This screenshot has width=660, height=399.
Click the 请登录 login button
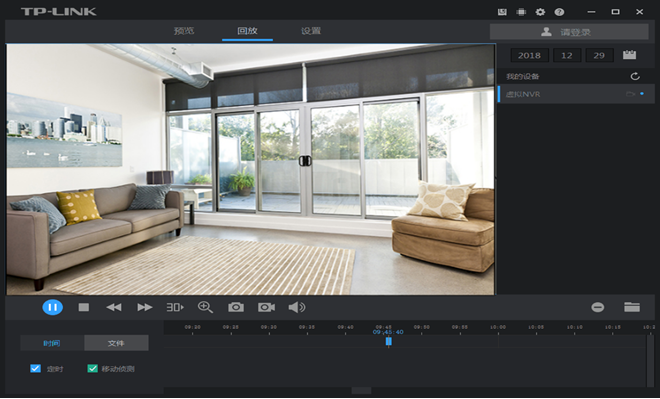(569, 32)
